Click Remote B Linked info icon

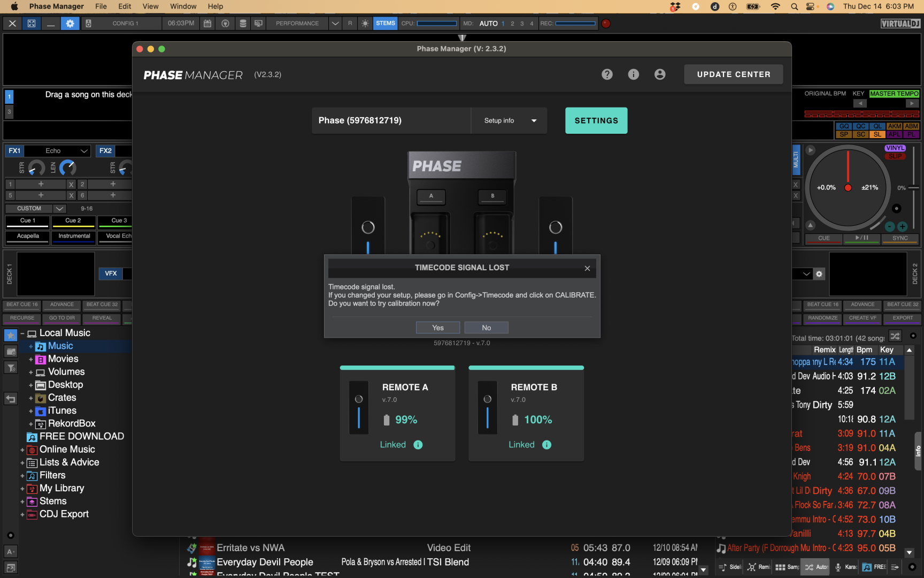546,445
